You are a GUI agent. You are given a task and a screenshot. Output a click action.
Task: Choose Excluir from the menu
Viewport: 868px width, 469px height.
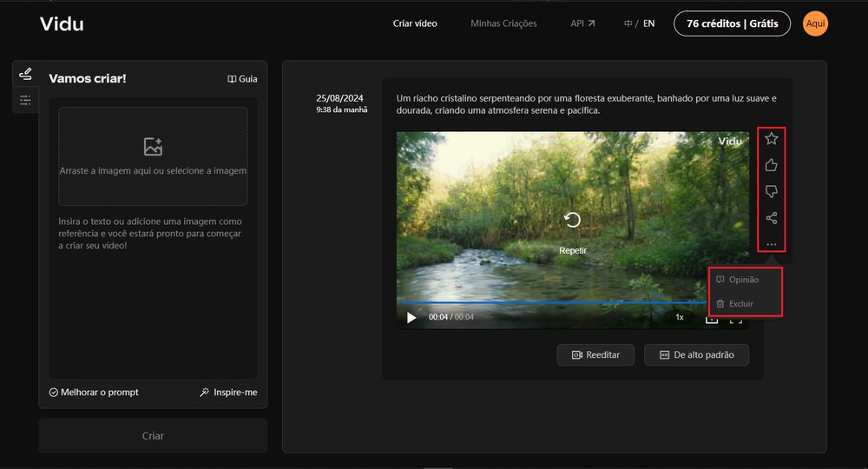pos(735,303)
